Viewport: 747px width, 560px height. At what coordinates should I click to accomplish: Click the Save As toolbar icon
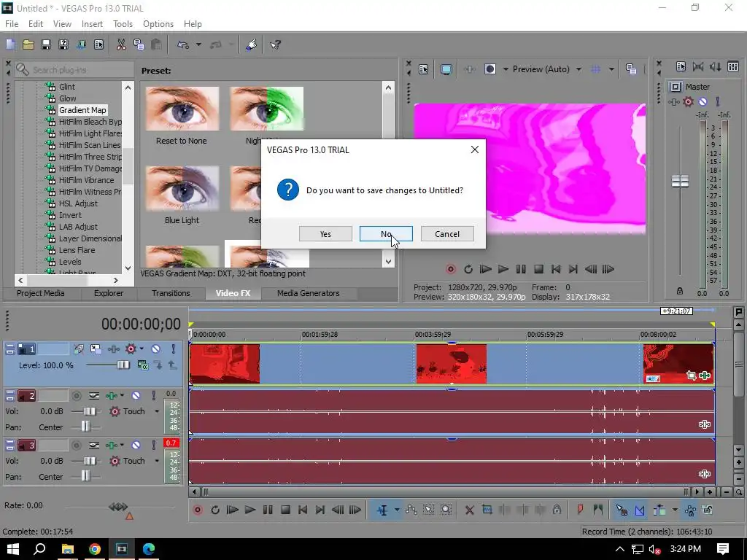(x=63, y=44)
